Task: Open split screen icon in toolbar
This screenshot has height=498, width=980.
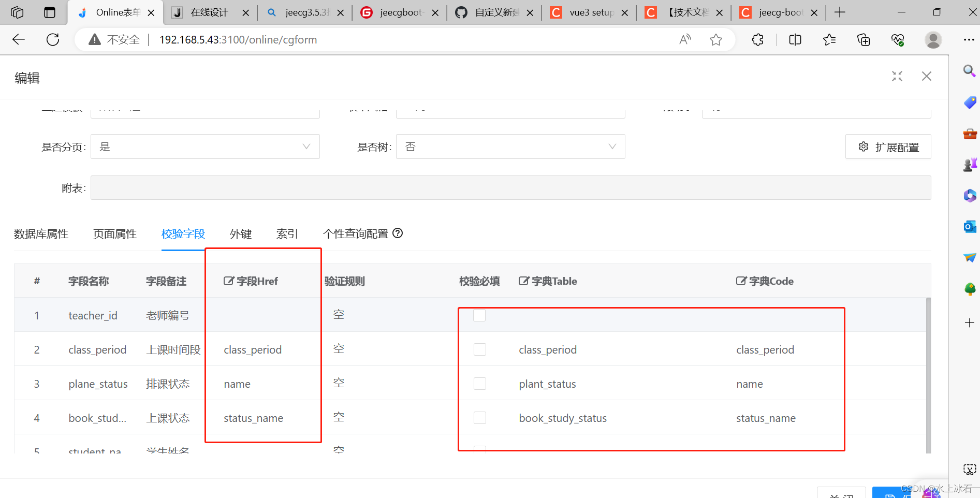Action: click(795, 40)
